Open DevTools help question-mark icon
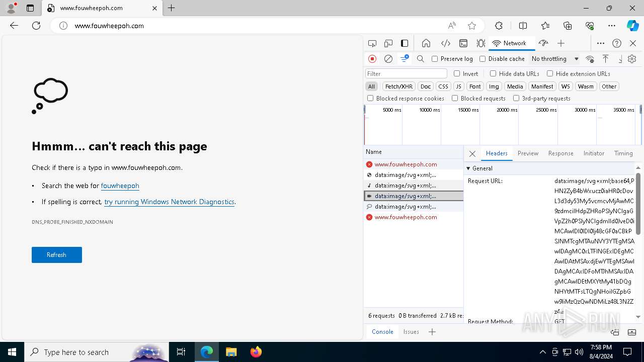644x362 pixels. pos(617,43)
